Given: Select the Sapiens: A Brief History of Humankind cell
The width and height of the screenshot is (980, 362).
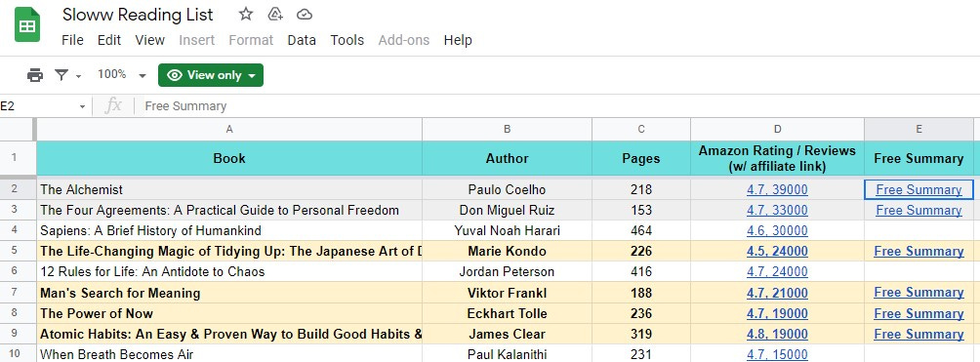Looking at the screenshot, I should pos(229,230).
